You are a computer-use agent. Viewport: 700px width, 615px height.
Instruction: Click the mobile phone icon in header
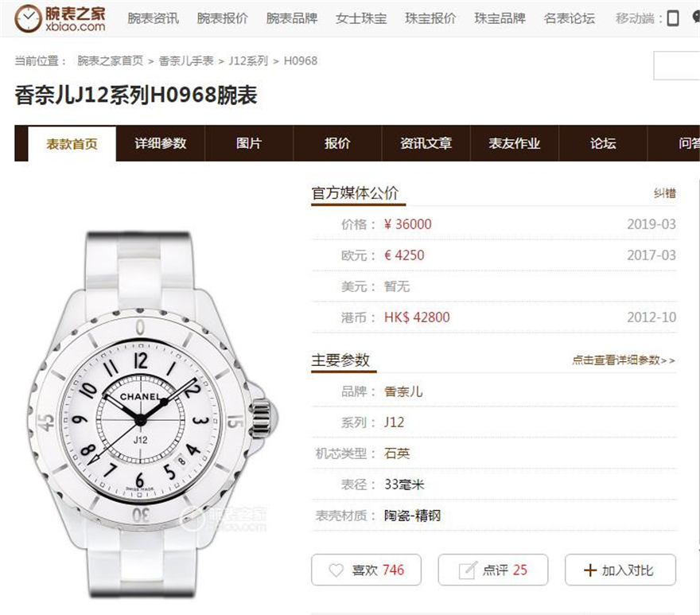click(x=673, y=18)
